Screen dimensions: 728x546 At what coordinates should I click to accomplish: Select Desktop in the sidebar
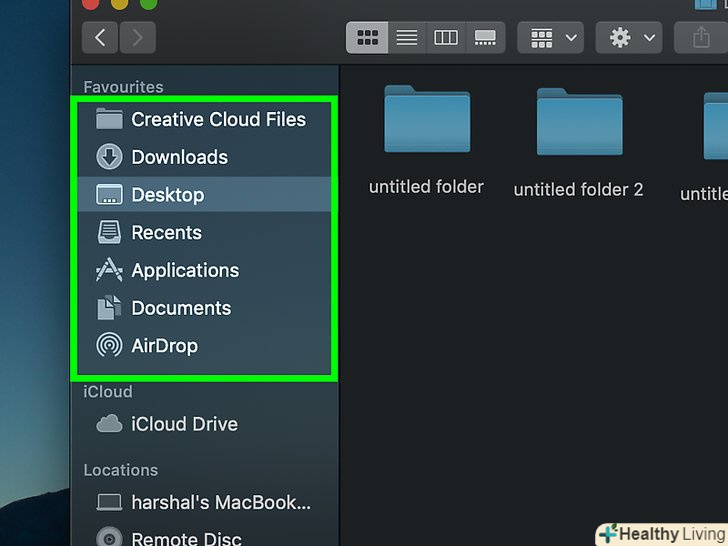(x=204, y=195)
